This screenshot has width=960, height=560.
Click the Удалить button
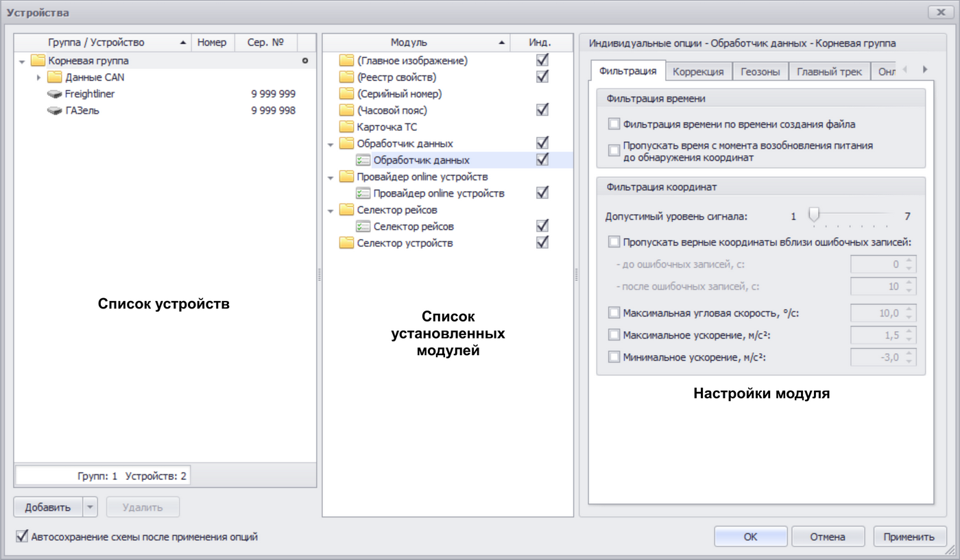coord(143,507)
